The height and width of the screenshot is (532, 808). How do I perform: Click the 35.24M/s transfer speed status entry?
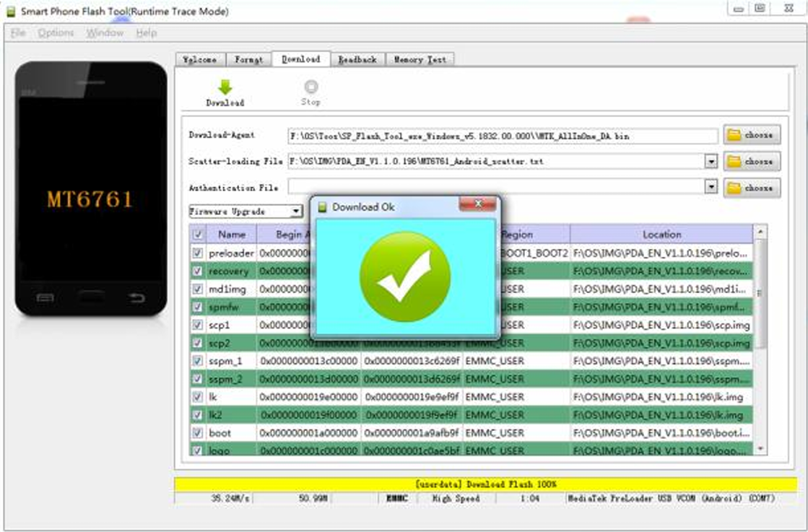230,498
